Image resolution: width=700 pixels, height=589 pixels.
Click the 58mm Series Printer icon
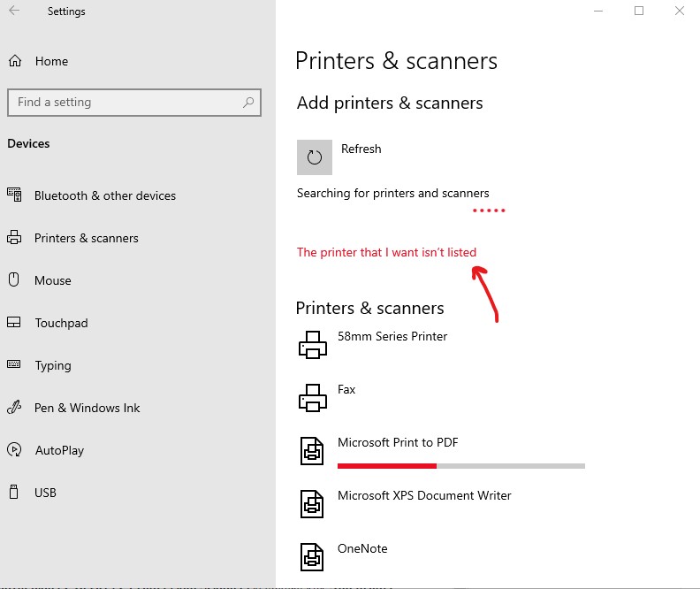[313, 345]
